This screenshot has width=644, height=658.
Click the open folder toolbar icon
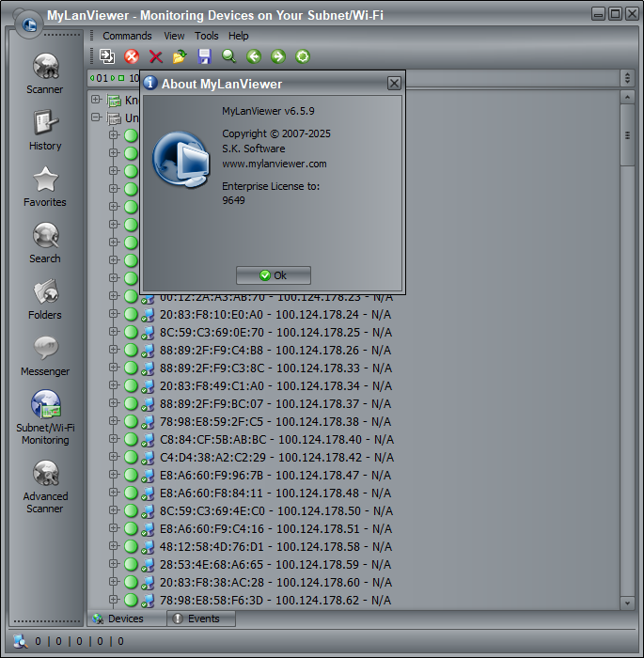click(180, 56)
